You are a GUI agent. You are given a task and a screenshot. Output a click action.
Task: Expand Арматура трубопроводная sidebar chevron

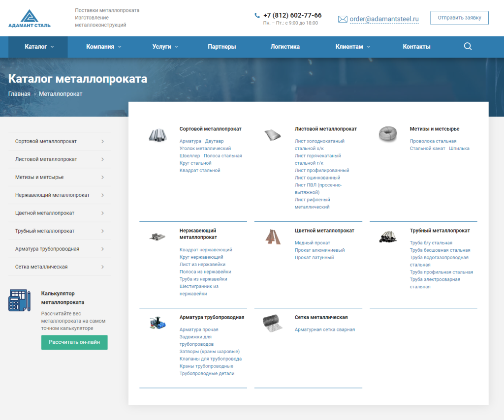pos(102,249)
